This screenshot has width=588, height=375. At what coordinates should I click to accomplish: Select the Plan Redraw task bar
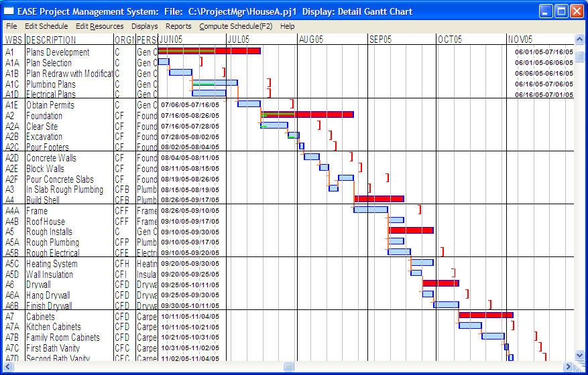pos(180,72)
